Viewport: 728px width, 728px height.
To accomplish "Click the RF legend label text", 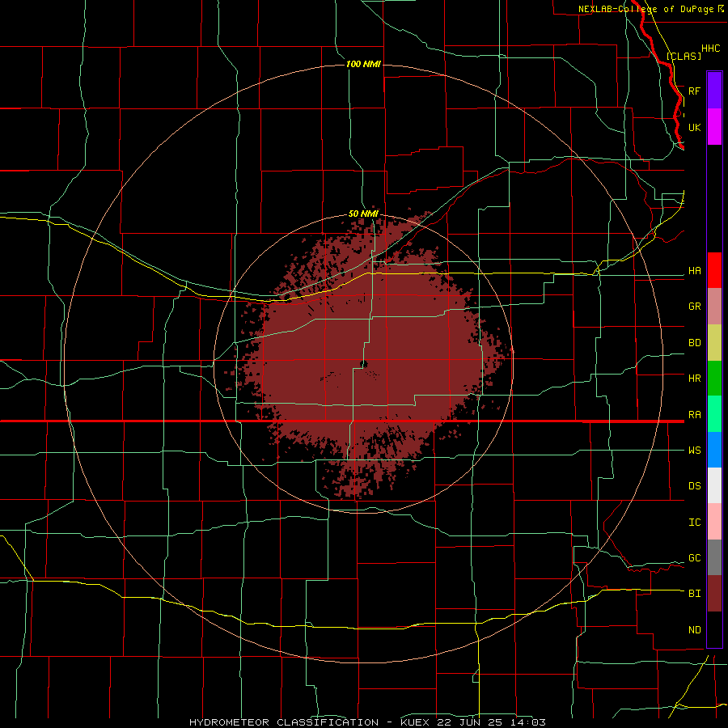I will [694, 91].
